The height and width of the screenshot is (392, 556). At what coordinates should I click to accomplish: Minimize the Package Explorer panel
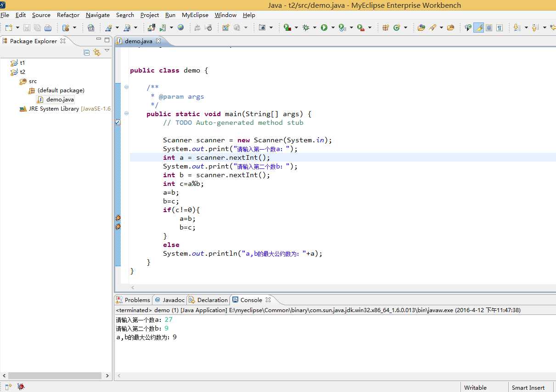[x=98, y=40]
